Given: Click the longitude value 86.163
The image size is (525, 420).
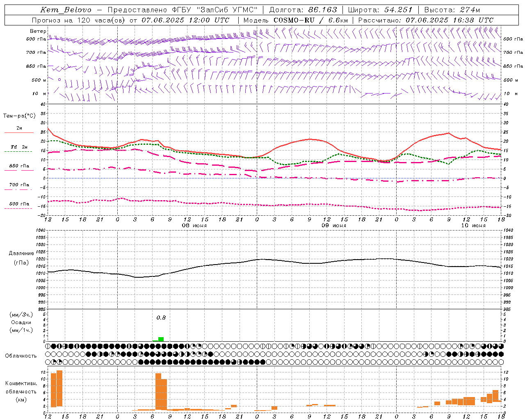Looking at the screenshot, I should (x=322, y=10).
